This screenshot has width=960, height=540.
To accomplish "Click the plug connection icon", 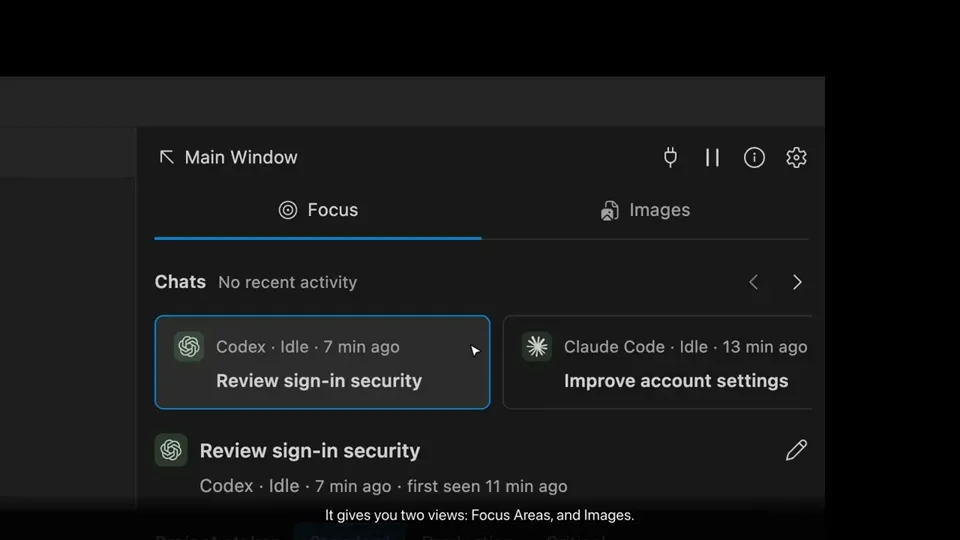I will coord(670,157).
